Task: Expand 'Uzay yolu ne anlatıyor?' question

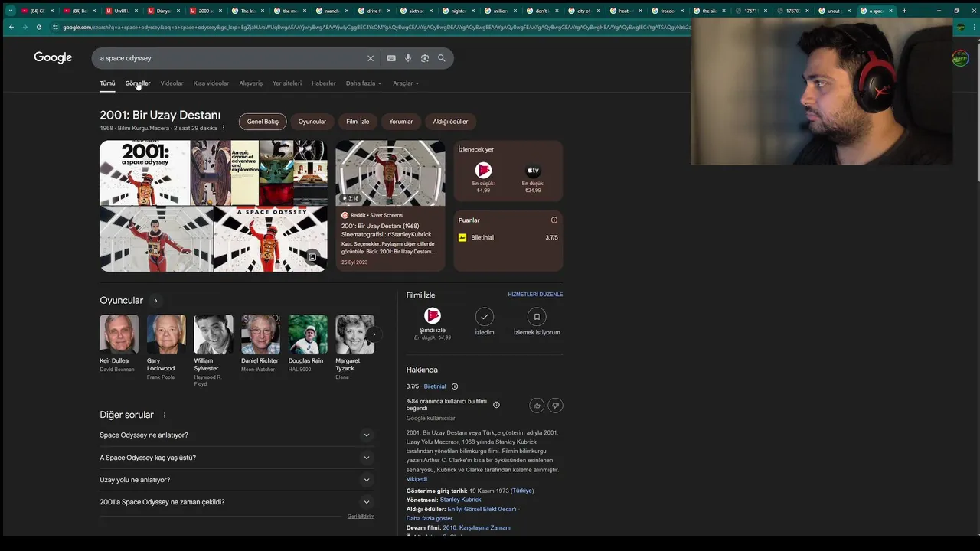Action: (236, 480)
